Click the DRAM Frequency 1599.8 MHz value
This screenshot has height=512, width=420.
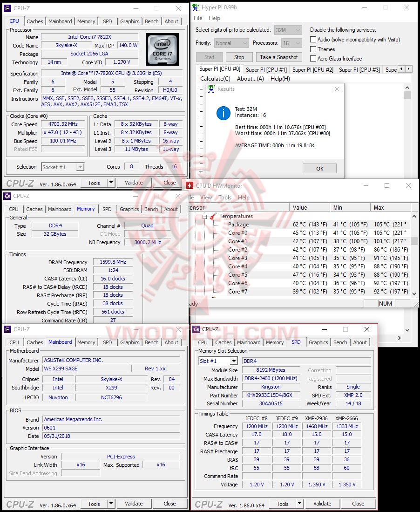113,262
